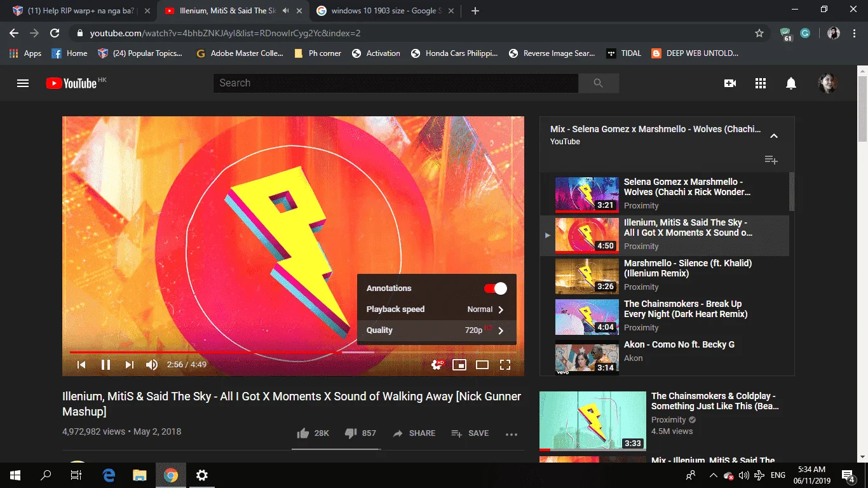This screenshot has height=488, width=868.
Task: Open Task View on the taskbar
Action: [76, 475]
